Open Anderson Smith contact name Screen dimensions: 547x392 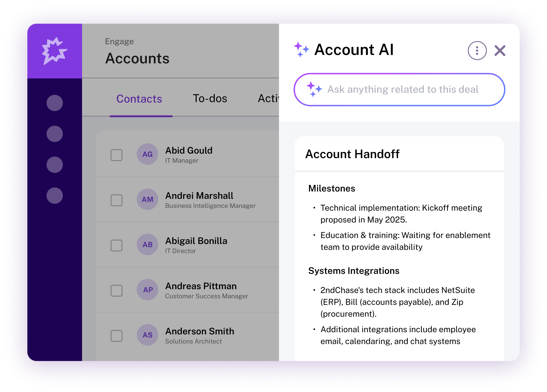tap(200, 331)
